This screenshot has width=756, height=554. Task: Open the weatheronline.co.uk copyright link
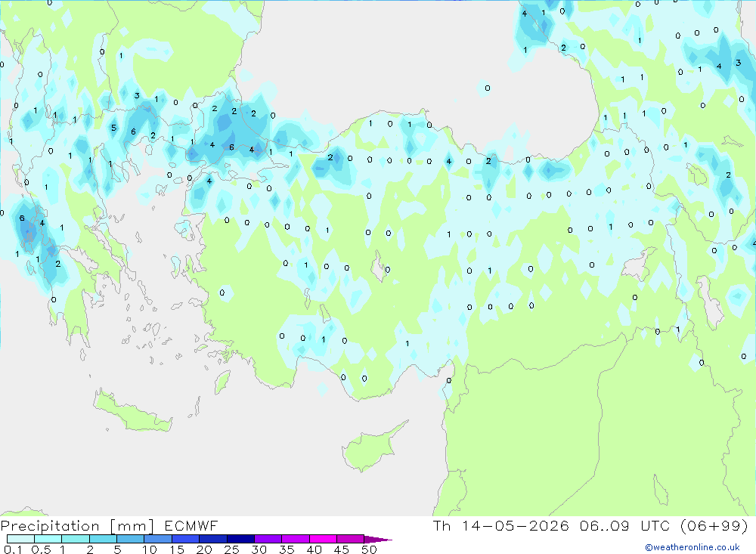click(x=692, y=547)
